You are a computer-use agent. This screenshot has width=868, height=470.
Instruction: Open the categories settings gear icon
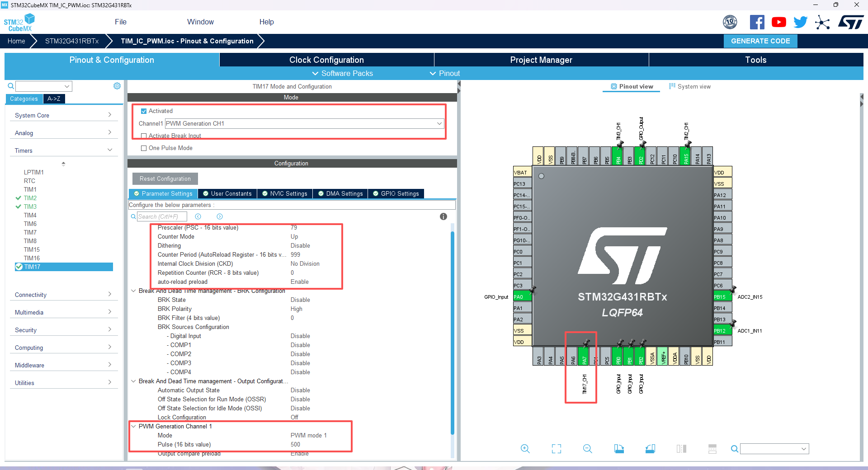point(117,86)
